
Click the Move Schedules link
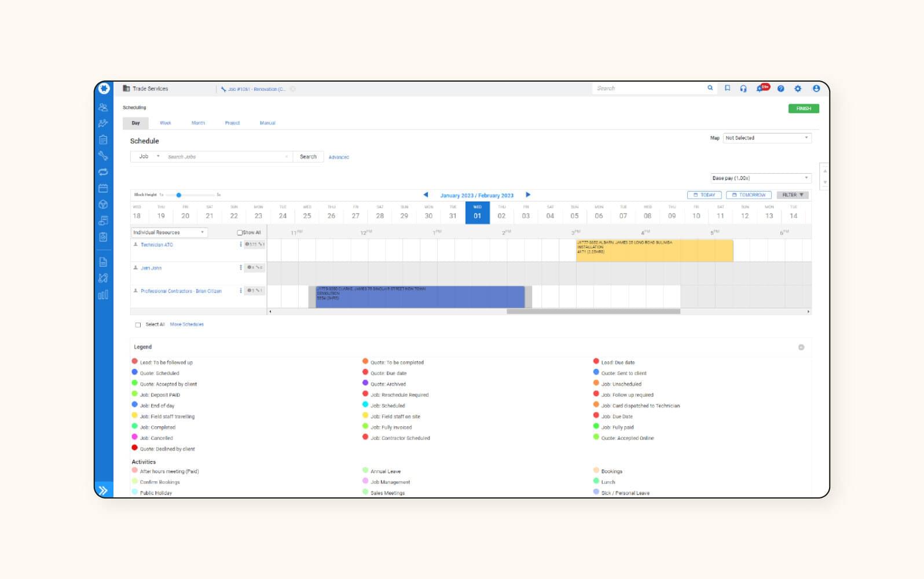[186, 325]
